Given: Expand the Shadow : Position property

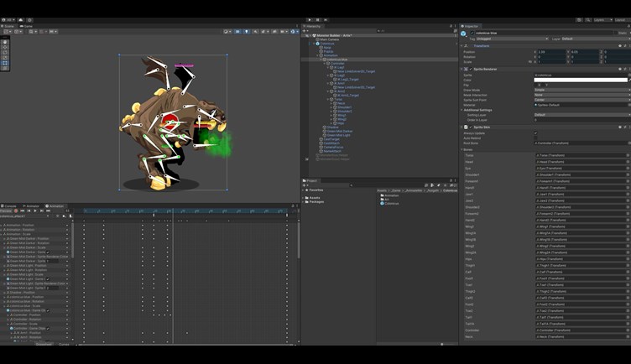Looking at the screenshot, I should (4, 293).
